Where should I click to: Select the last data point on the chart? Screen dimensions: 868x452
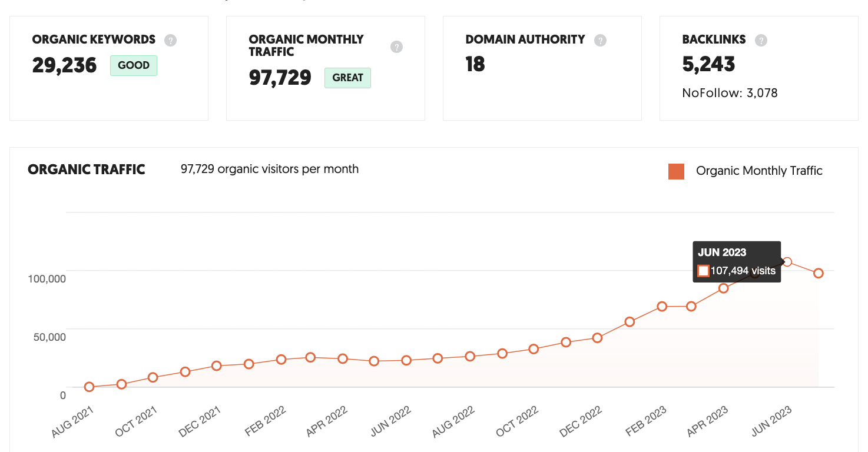pyautogui.click(x=819, y=273)
